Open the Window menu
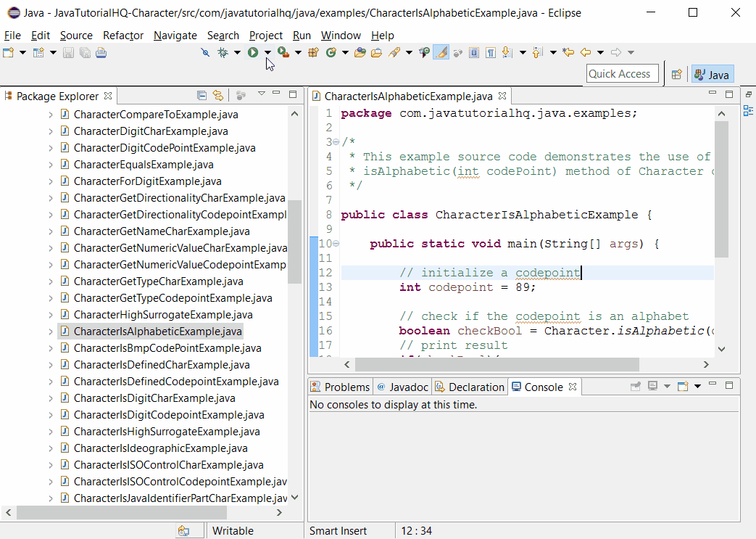Viewport: 756px width, 539px height. tap(341, 36)
